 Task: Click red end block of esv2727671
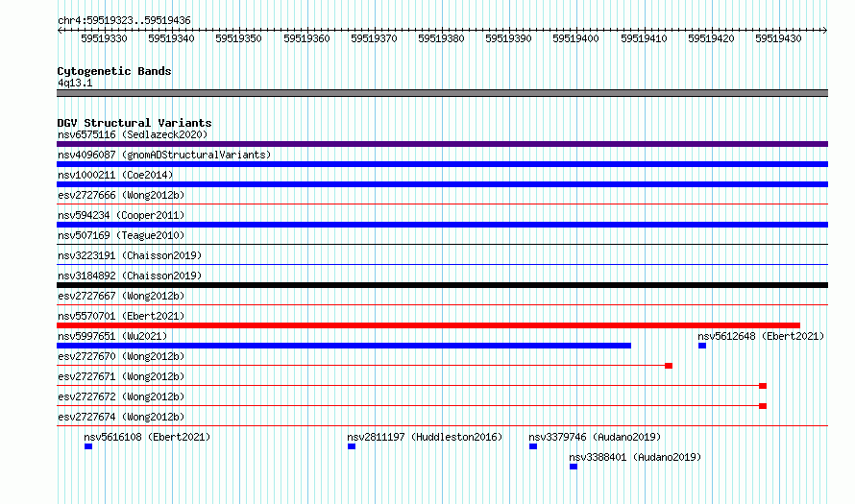[763, 386]
